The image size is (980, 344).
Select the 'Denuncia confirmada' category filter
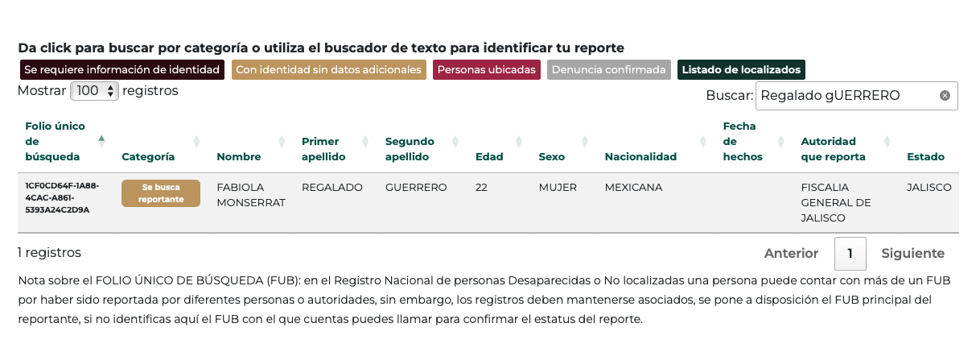[608, 70]
